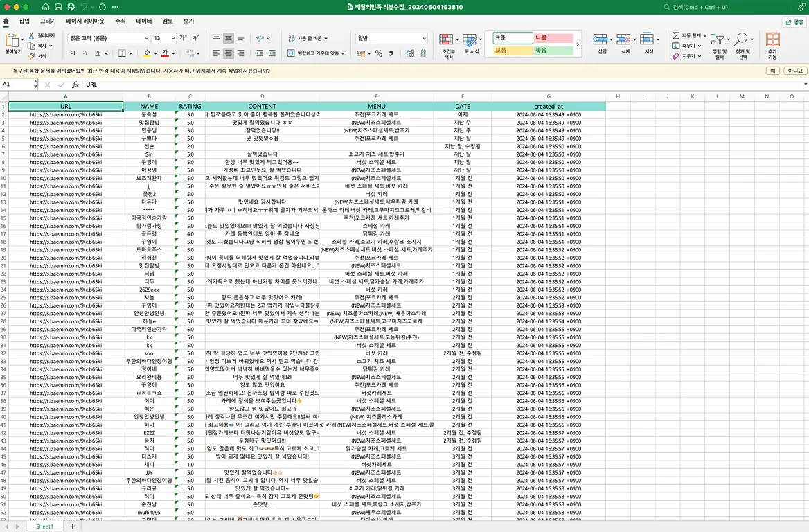809x532 pixels.
Task: Open the font size 13 dropdown
Action: (x=172, y=39)
